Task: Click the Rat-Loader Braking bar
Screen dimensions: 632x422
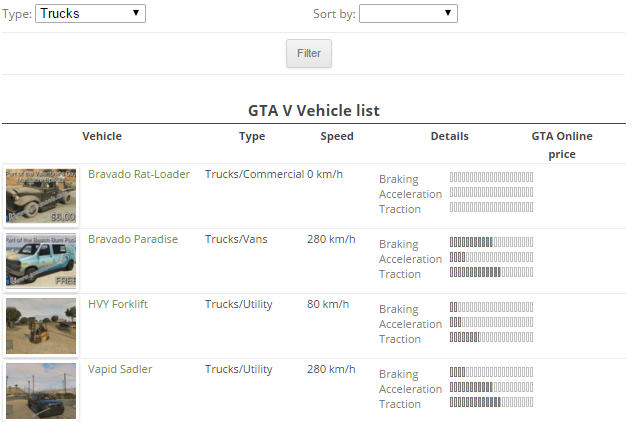Action: [491, 177]
